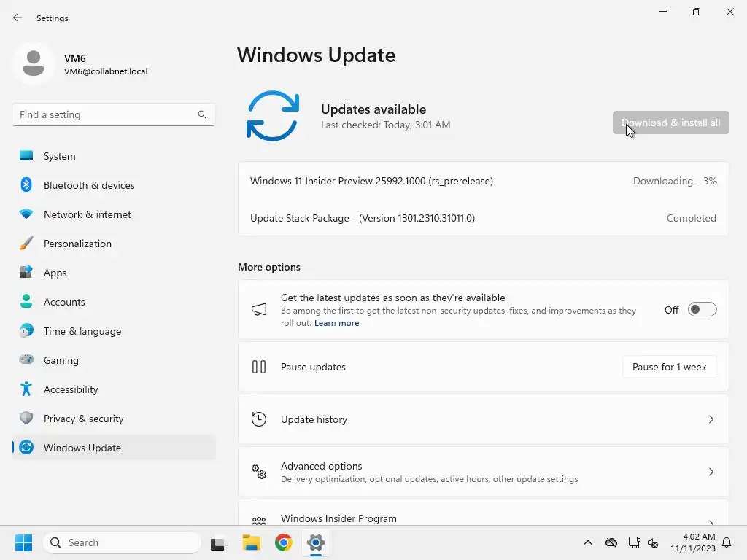
Task: Click the network monitor icon in system tray
Action: [634, 542]
